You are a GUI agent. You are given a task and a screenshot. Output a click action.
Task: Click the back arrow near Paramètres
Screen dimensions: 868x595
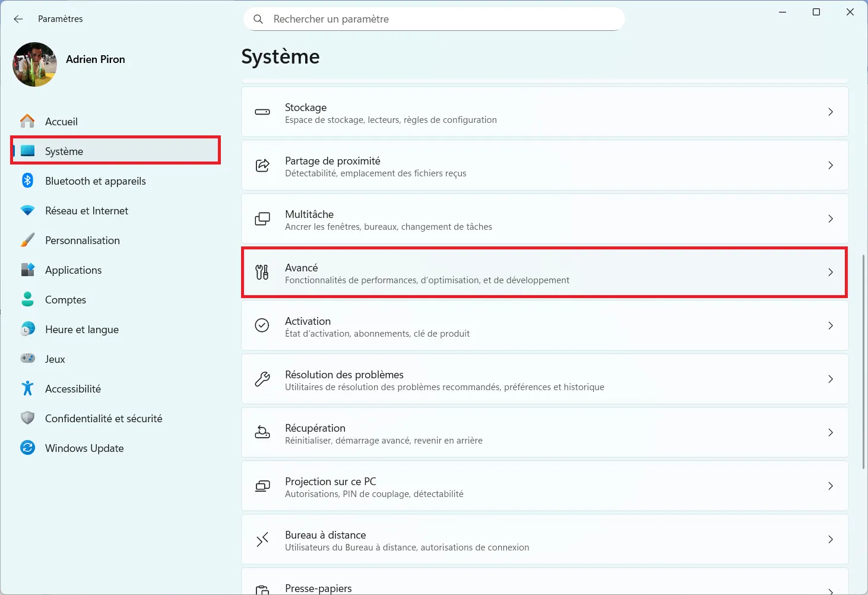coord(18,19)
